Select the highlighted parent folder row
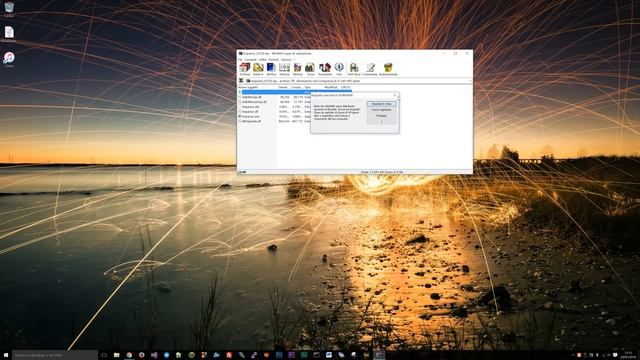 coord(295,92)
